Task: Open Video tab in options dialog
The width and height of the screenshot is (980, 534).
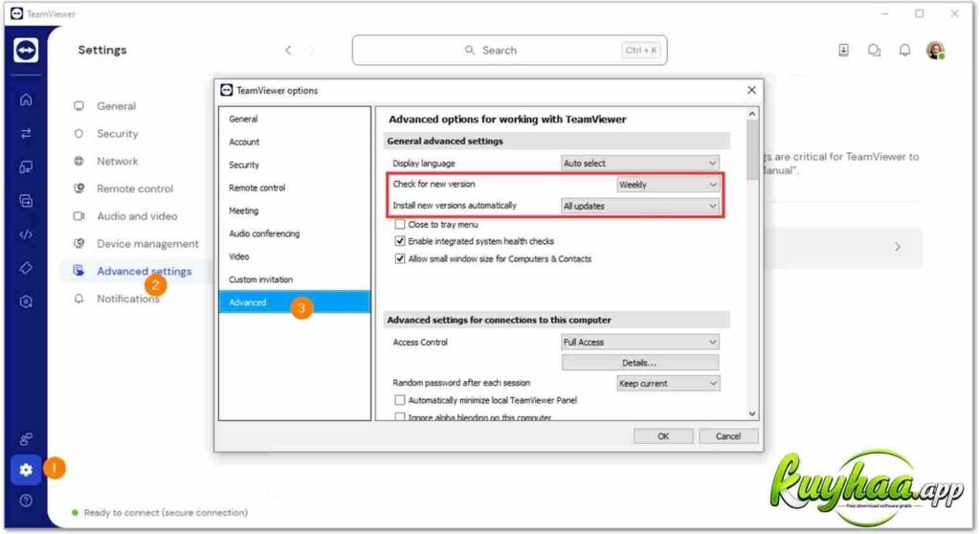Action: (295, 256)
